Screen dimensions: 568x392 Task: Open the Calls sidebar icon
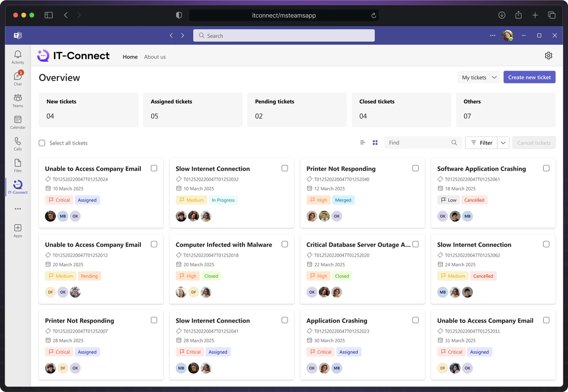pyautogui.click(x=18, y=144)
